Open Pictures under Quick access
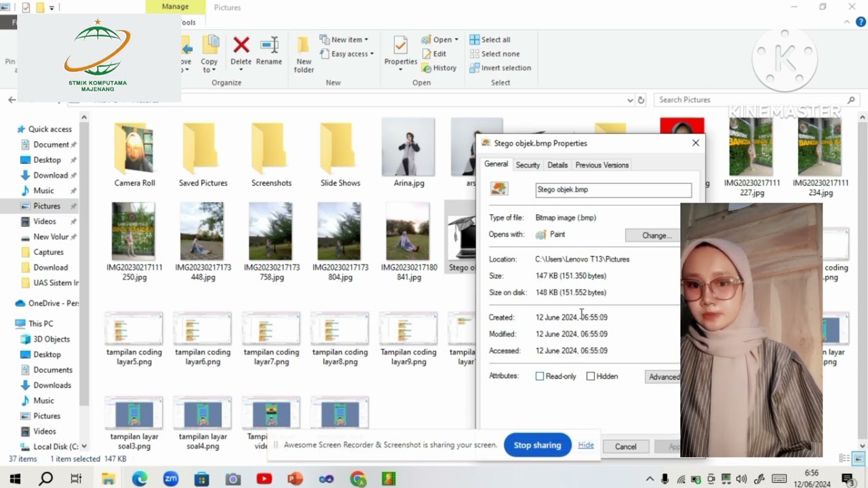This screenshot has width=868, height=488. 47,206
